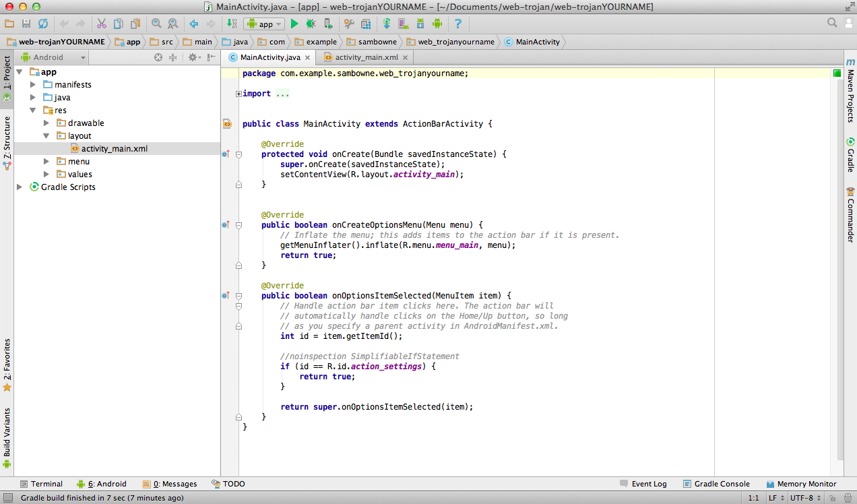The image size is (857, 504).
Task: Click the Scroll from Source target icon
Action: click(158, 57)
